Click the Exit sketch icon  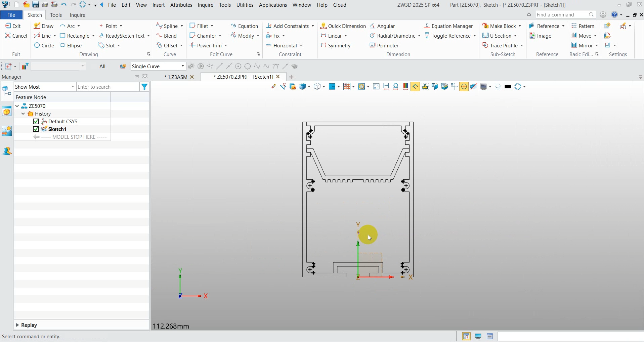tap(8, 26)
